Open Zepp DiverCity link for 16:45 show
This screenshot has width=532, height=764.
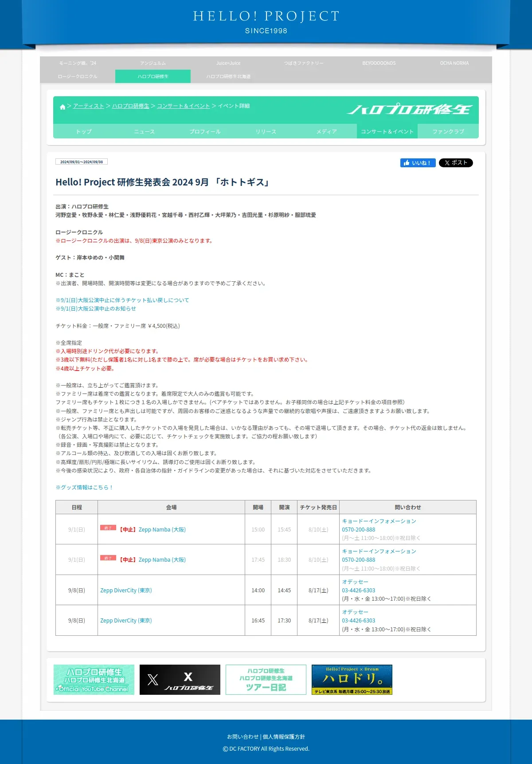[126, 621]
